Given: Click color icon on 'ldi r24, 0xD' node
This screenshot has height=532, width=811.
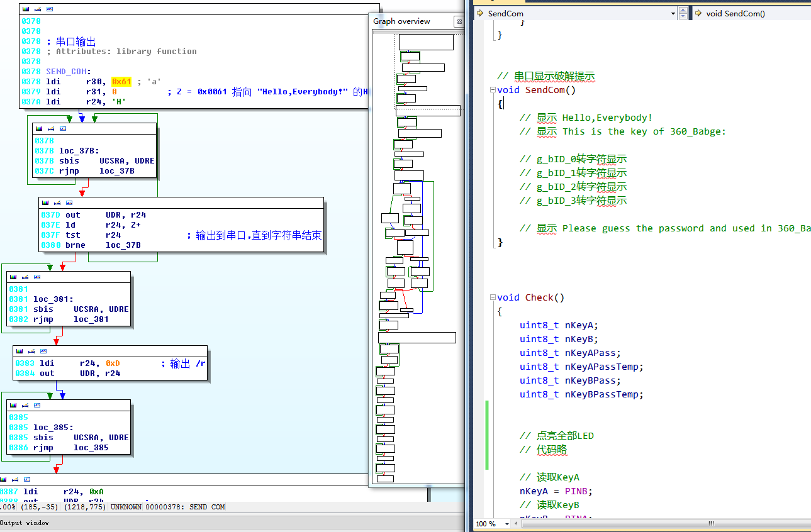Looking at the screenshot, I should pyautogui.click(x=20, y=351).
